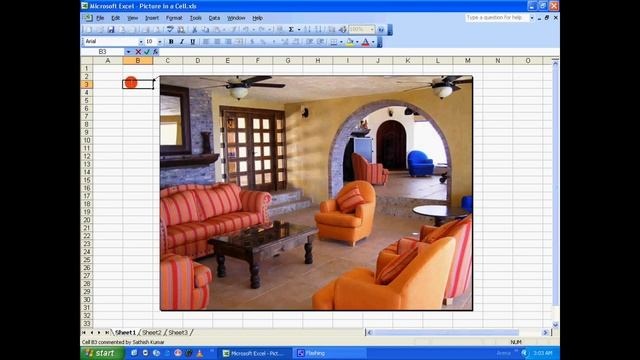Screen dimensions: 640x360
Task: Toggle Align Right
Action: coord(228,42)
